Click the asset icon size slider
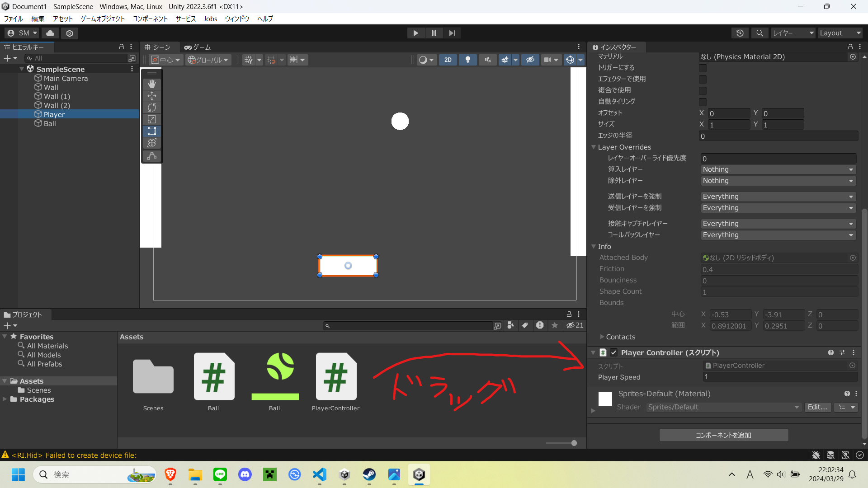 tap(574, 443)
